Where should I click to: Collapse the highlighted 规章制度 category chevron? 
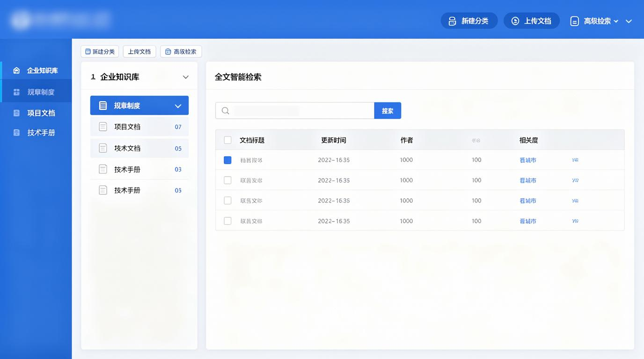(x=178, y=106)
